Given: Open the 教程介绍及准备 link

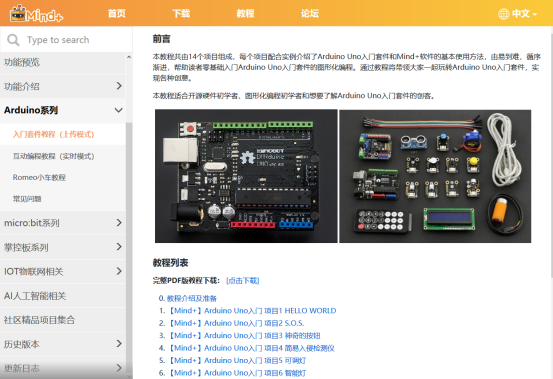Looking at the screenshot, I should click(192, 298).
